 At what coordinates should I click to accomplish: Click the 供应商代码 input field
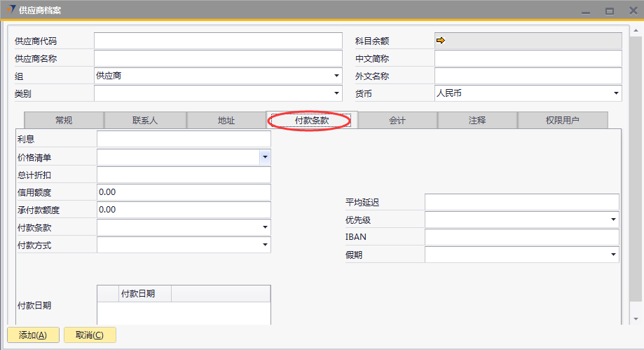pyautogui.click(x=218, y=41)
